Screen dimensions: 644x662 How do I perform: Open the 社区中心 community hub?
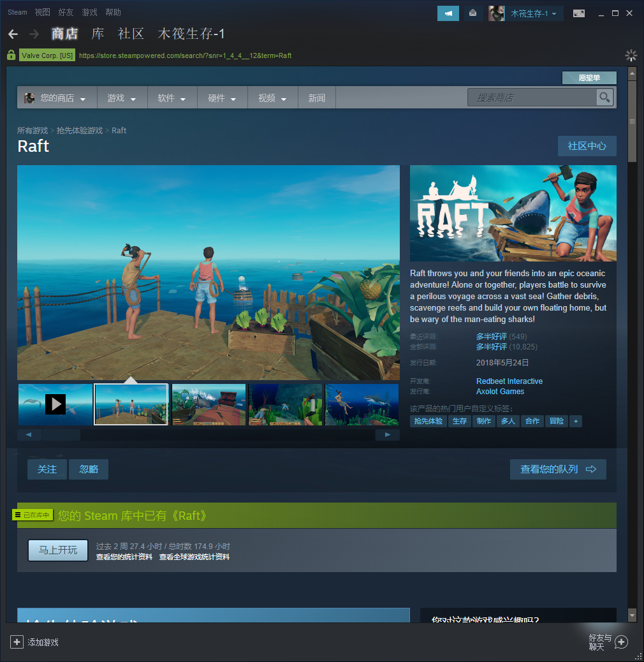(587, 146)
